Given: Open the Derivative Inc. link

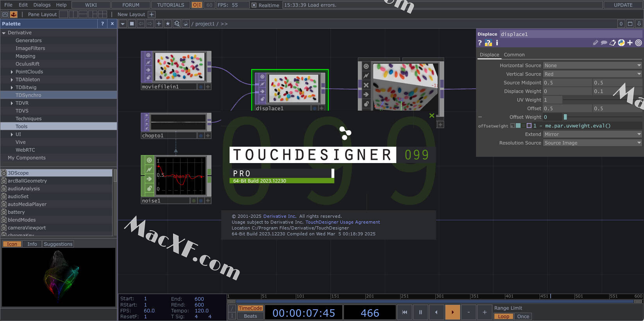Looking at the screenshot, I should [280, 216].
